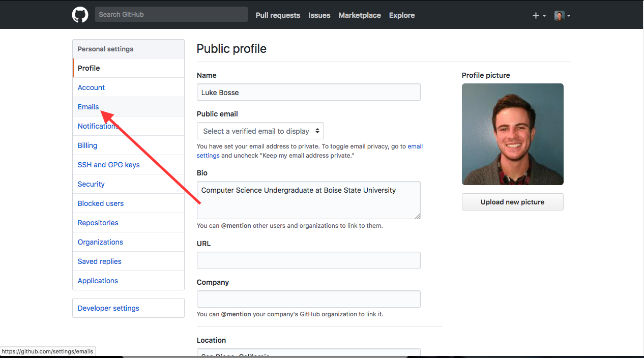644x358 pixels.
Task: Click the profile picture thumbnail
Action: tap(513, 134)
